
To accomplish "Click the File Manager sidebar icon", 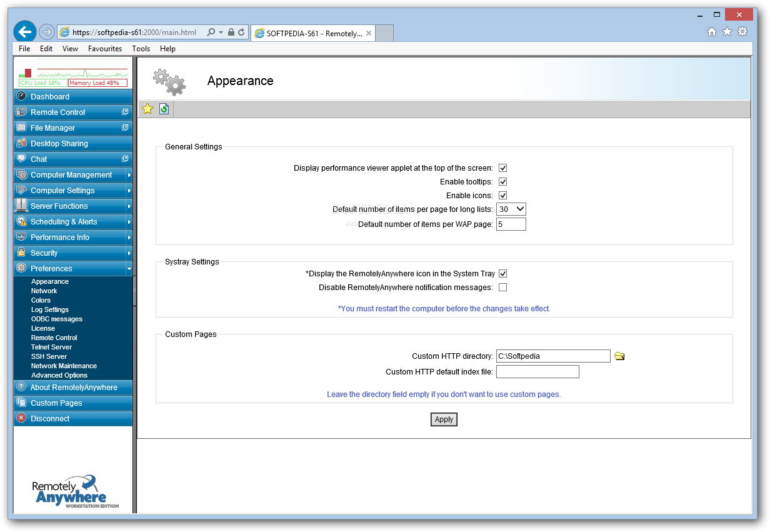I will [x=21, y=128].
